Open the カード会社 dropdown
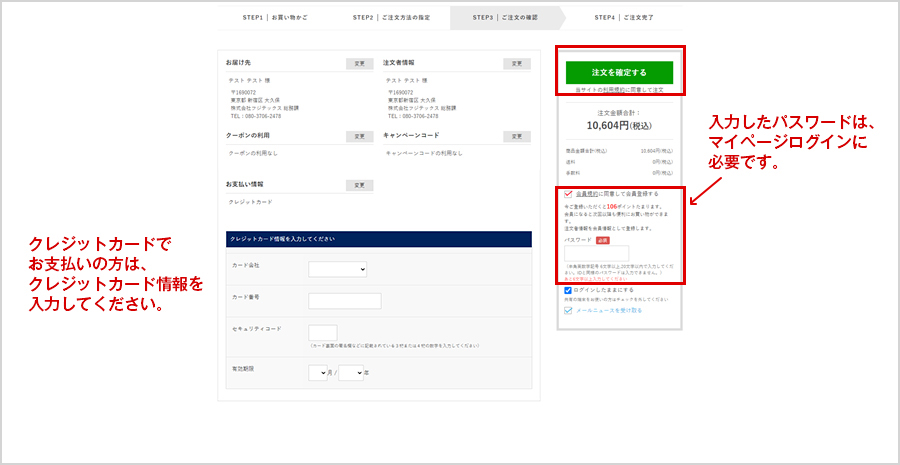Viewport: 900px width, 465px height. [337, 269]
